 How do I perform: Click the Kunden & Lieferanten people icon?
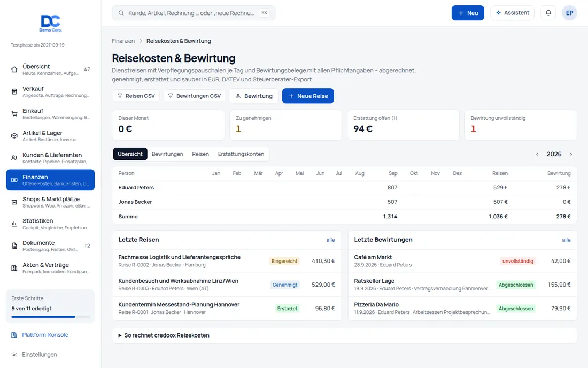click(14, 158)
